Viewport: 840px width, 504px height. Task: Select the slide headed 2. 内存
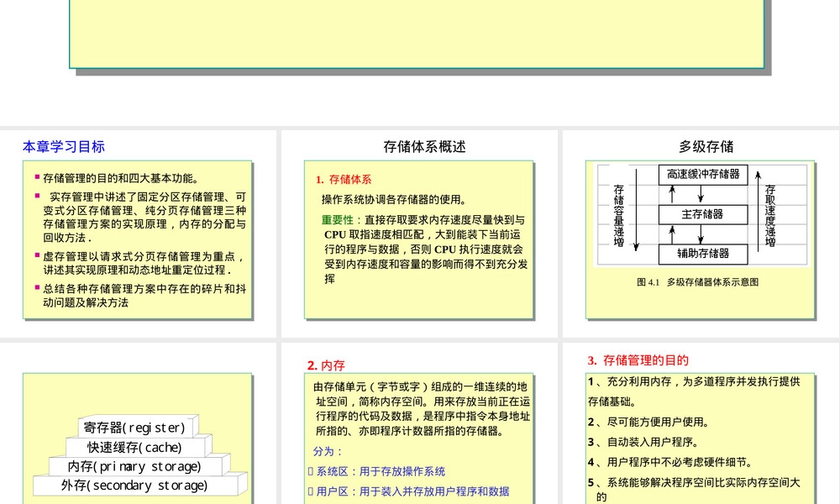pyautogui.click(x=419, y=423)
